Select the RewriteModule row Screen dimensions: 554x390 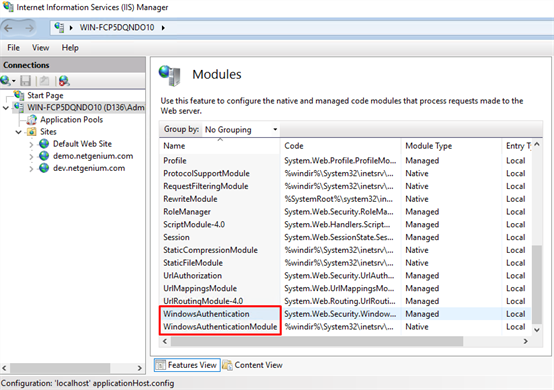pyautogui.click(x=345, y=199)
